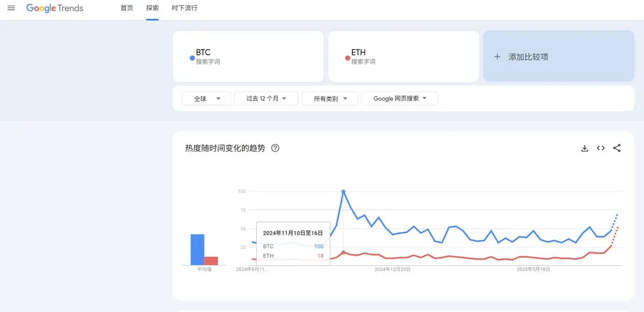Image resolution: width=644 pixels, height=312 pixels.
Task: Click the plus icon in add comparison
Action: click(497, 57)
